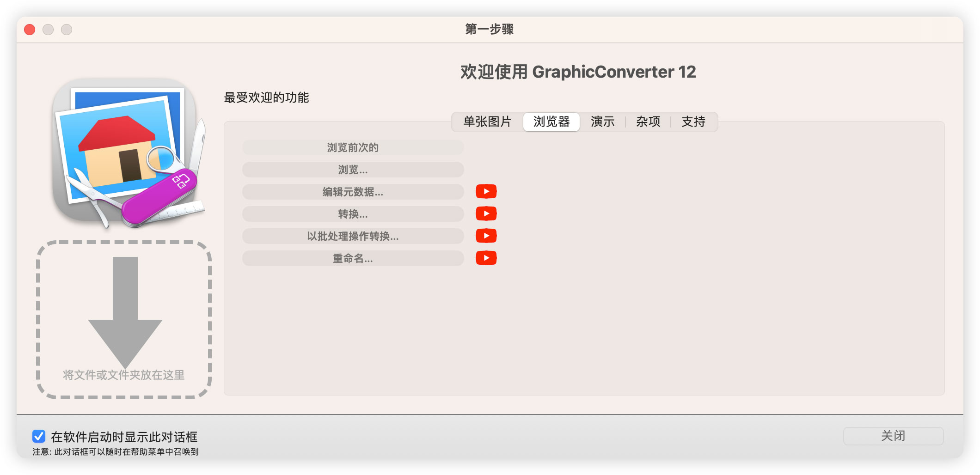
Task: Uncheck 在软件启动时显示此对话框 checkbox
Action: (39, 436)
